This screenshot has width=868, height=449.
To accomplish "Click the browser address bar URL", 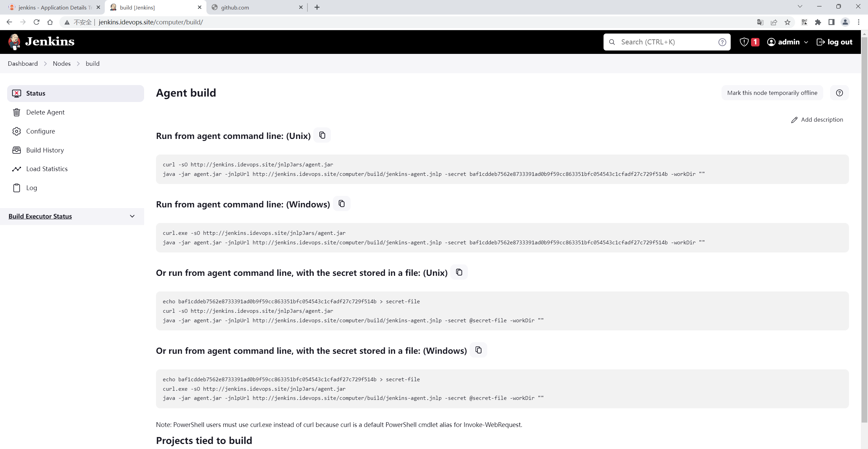I will tap(151, 22).
